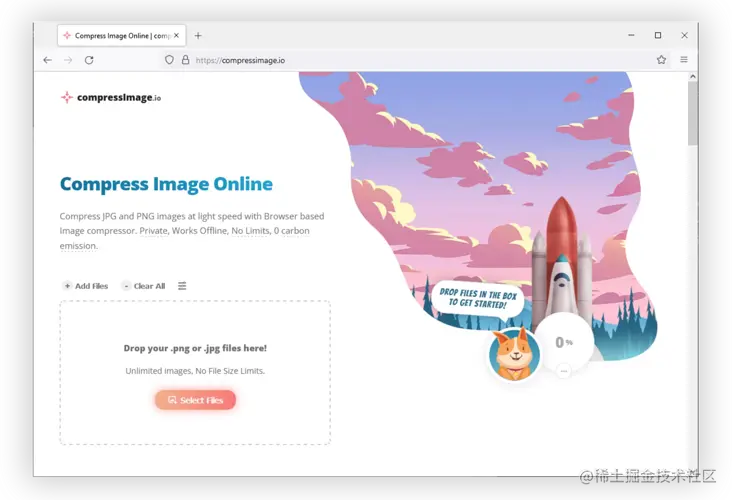
Task: Click 'Unlimited images, No File Size Limits.' text
Action: [195, 371]
